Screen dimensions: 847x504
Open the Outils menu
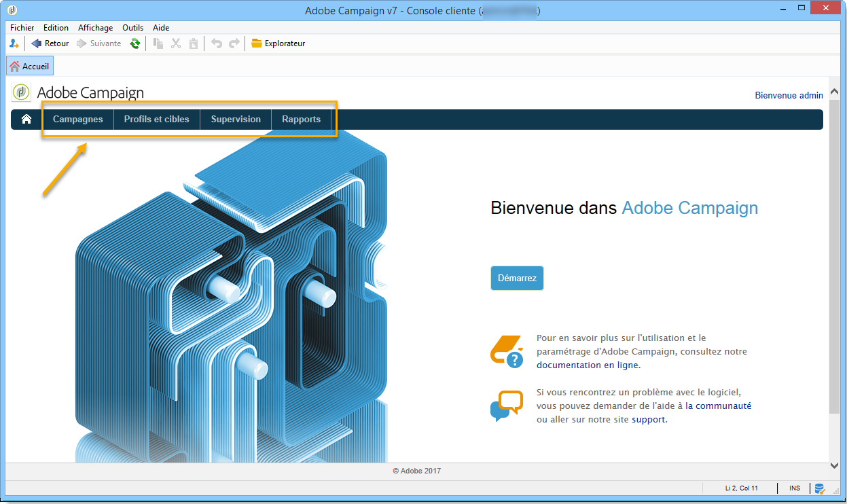[133, 28]
